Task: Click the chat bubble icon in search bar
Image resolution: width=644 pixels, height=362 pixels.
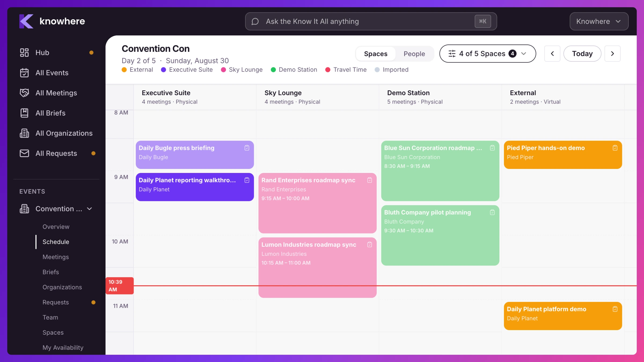Action: coord(255,21)
